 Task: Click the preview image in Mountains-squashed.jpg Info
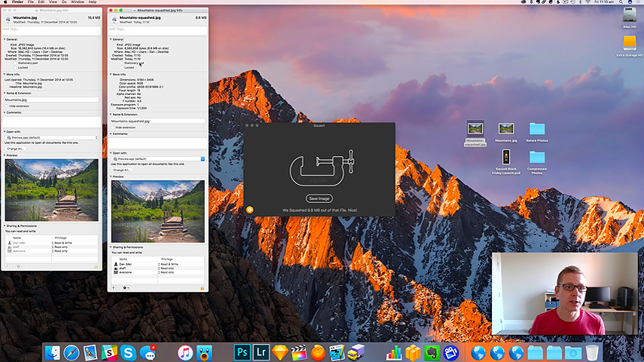tap(158, 211)
